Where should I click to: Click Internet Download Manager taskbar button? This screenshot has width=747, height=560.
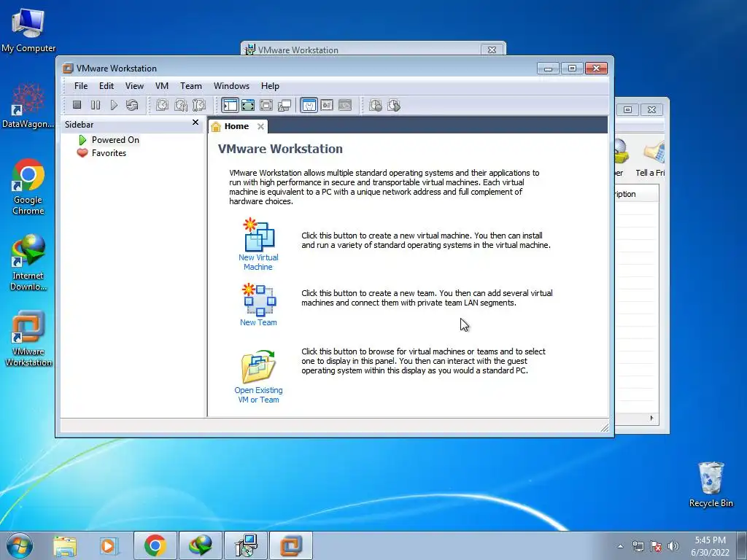click(x=201, y=545)
